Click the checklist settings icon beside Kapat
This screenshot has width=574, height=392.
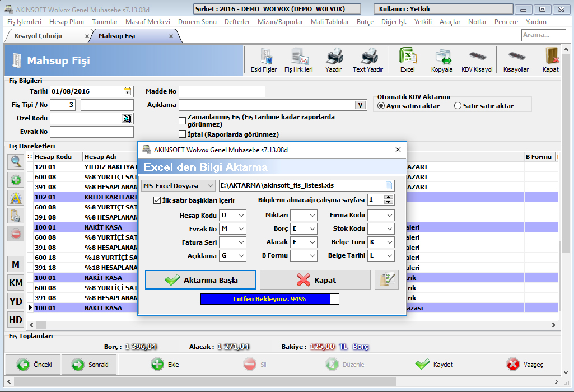[x=386, y=280]
